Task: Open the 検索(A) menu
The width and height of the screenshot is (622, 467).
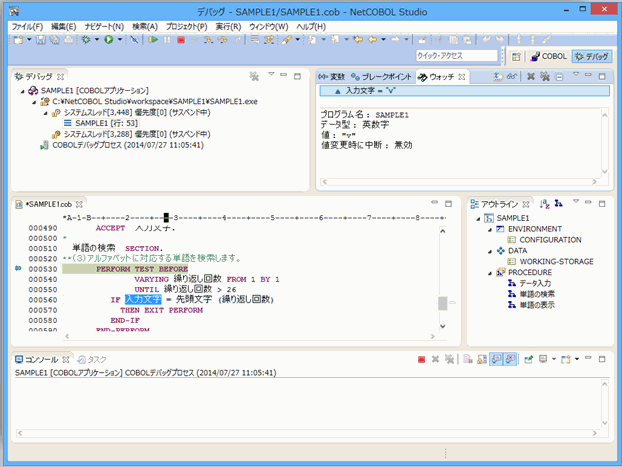Action: [x=145, y=27]
